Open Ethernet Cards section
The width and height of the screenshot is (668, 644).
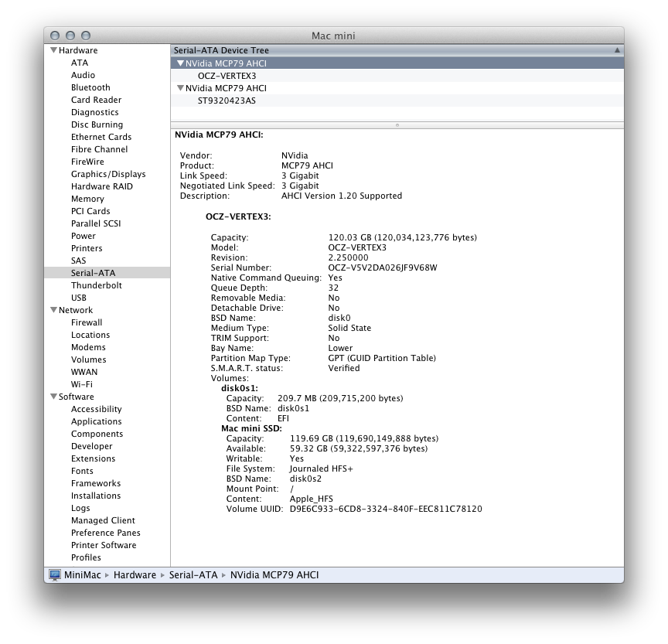coord(101,137)
